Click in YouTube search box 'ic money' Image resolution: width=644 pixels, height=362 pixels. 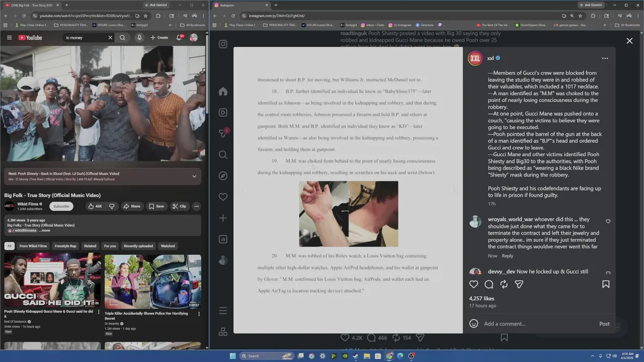pos(86,38)
